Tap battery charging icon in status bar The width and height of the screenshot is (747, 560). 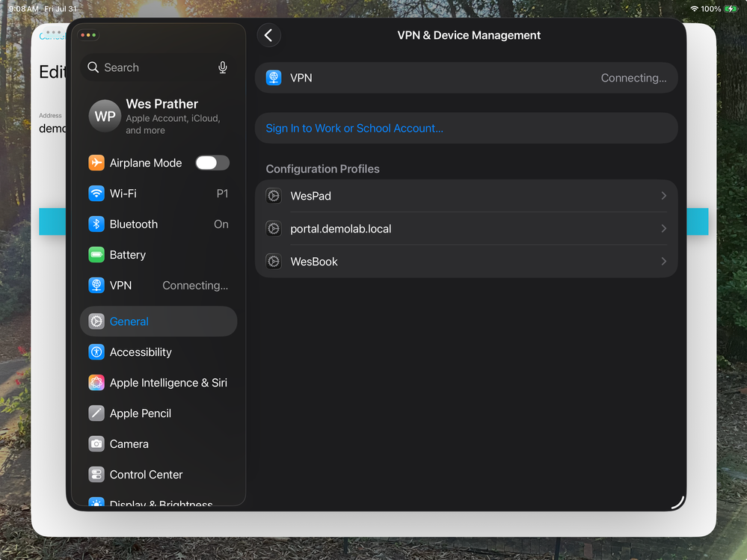point(731,8)
